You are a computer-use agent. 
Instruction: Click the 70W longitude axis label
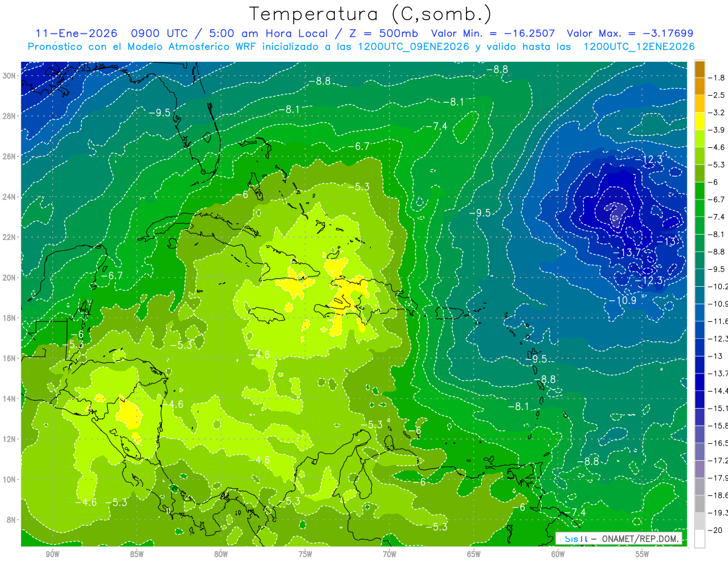pyautogui.click(x=389, y=554)
